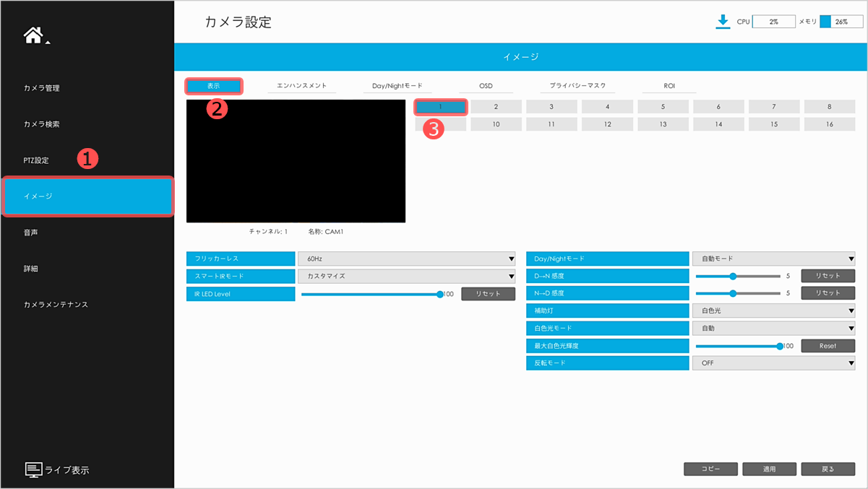The height and width of the screenshot is (489, 868).
Task: Expand the スマートIRモード dropdown
Action: pyautogui.click(x=406, y=276)
